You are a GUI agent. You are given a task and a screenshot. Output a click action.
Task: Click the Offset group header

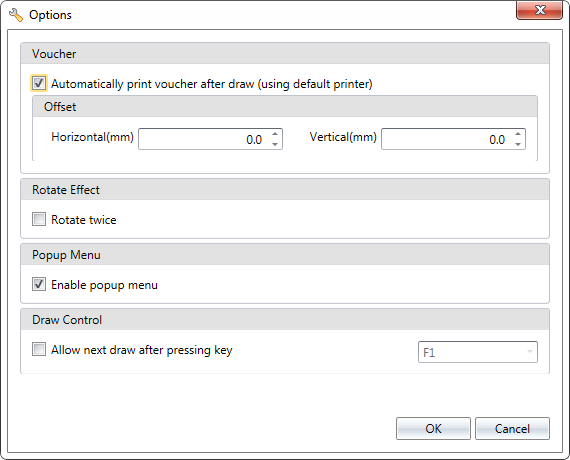point(285,107)
